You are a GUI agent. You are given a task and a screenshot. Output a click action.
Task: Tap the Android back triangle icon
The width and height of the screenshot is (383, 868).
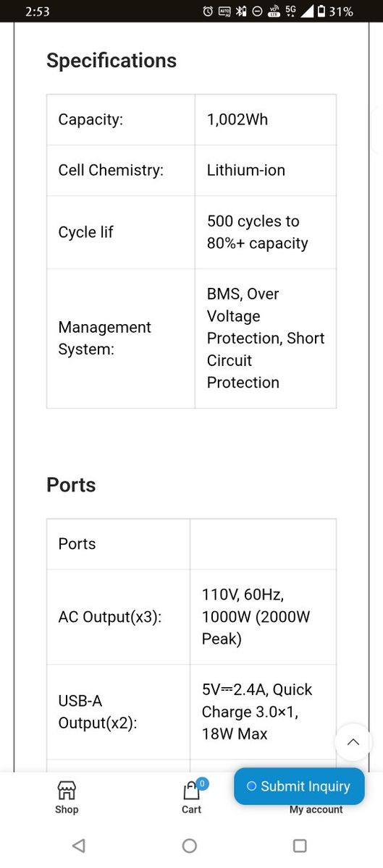tap(79, 846)
